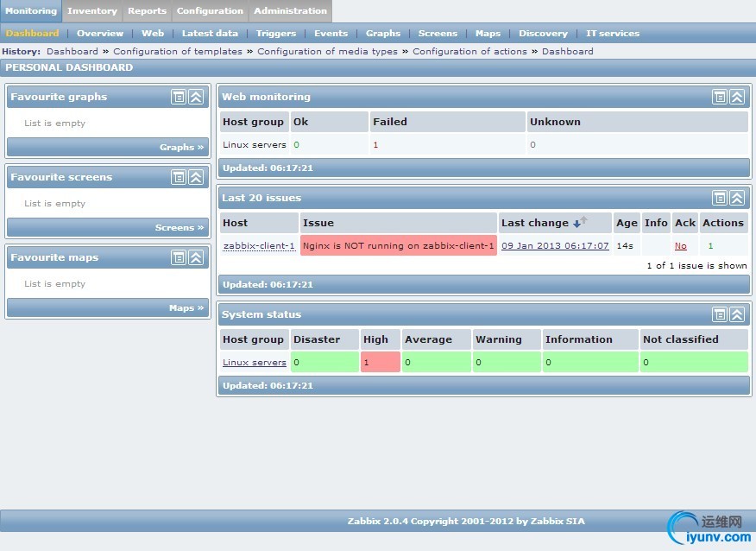Open the Favourite maps widget menu icon
The image size is (756, 551).
point(179,257)
